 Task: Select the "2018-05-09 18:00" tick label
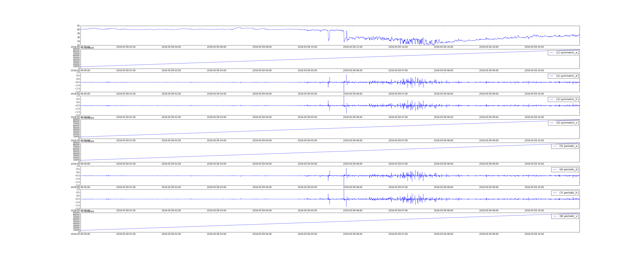[x=489, y=47]
